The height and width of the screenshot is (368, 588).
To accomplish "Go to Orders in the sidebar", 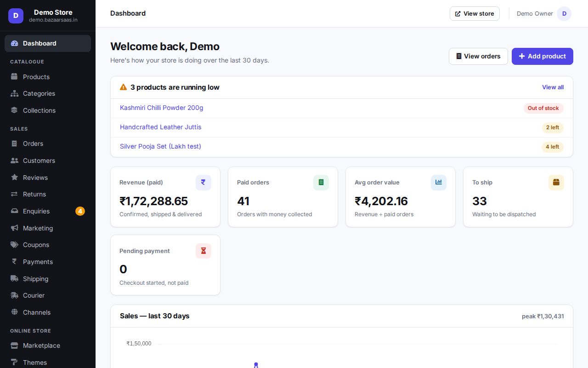I will coord(48,144).
